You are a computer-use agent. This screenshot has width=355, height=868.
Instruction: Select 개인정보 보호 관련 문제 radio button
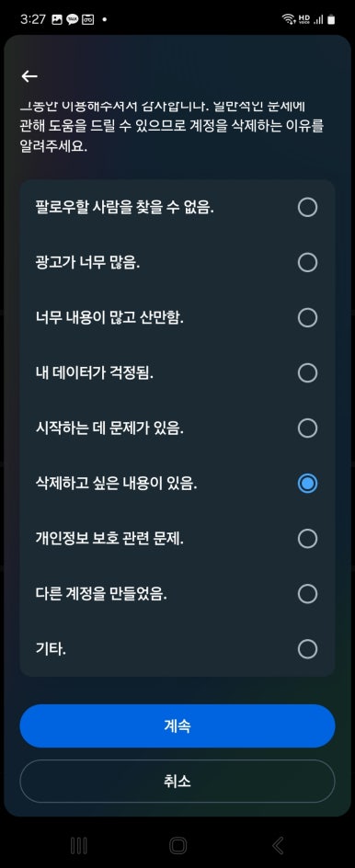tap(307, 539)
